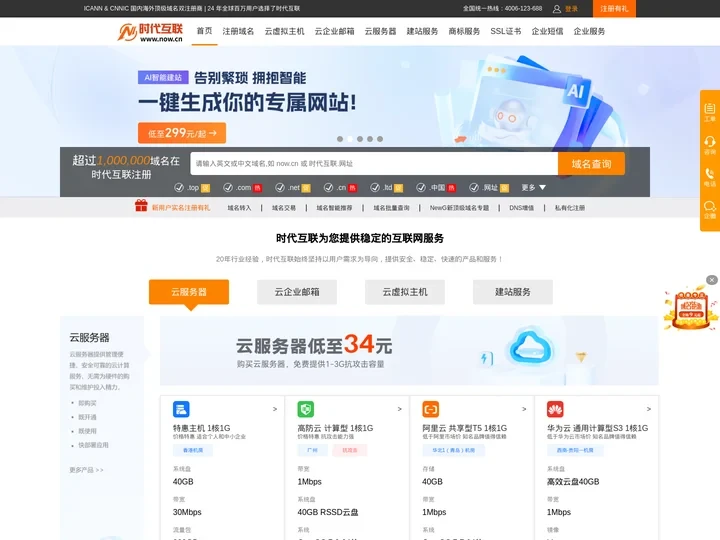
Task: Click the 登录 login link
Action: (572, 9)
